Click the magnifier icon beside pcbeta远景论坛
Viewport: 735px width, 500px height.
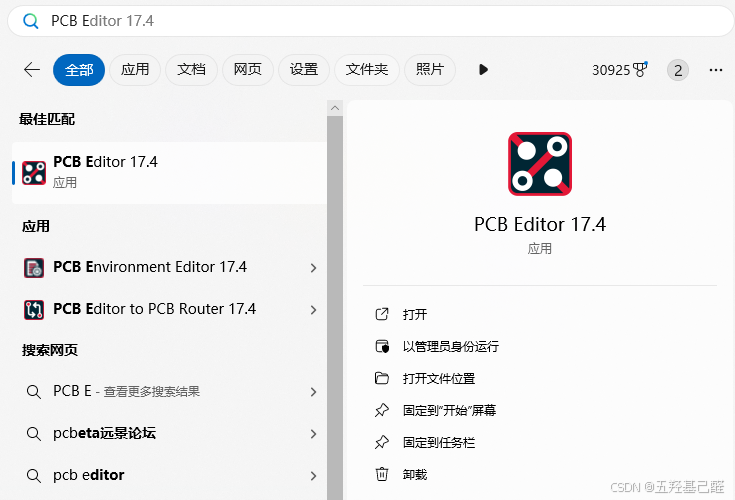33,433
